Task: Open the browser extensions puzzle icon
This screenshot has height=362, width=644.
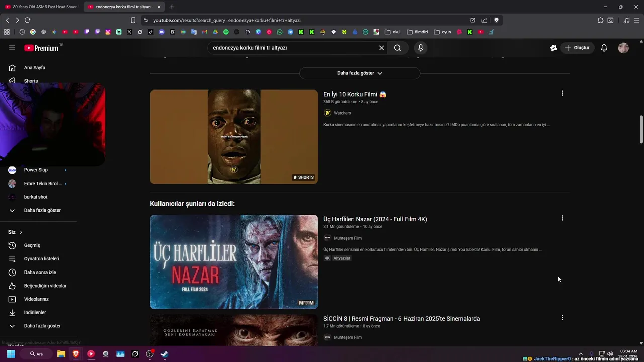Action: pos(600,20)
